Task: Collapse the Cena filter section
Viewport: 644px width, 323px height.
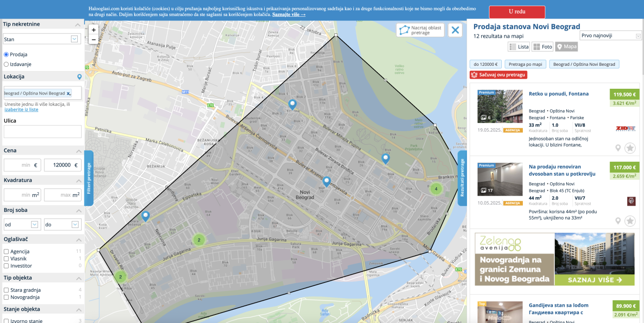Action: [x=78, y=151]
